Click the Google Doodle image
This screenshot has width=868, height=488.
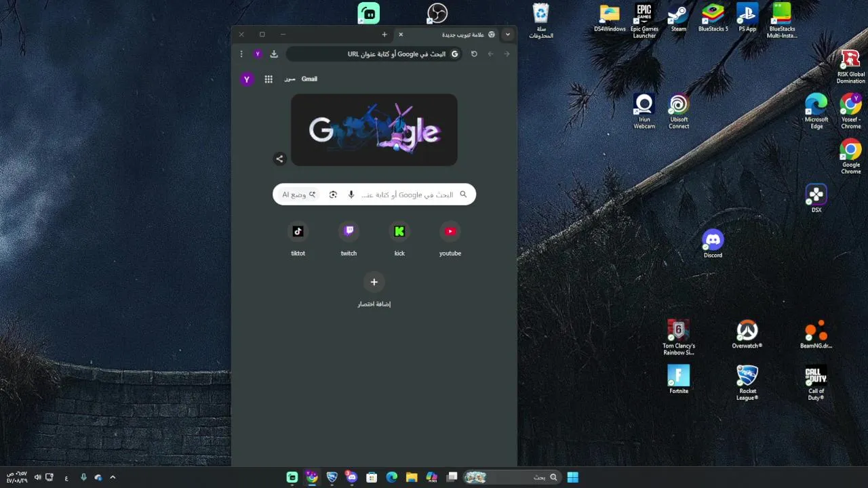tap(374, 129)
